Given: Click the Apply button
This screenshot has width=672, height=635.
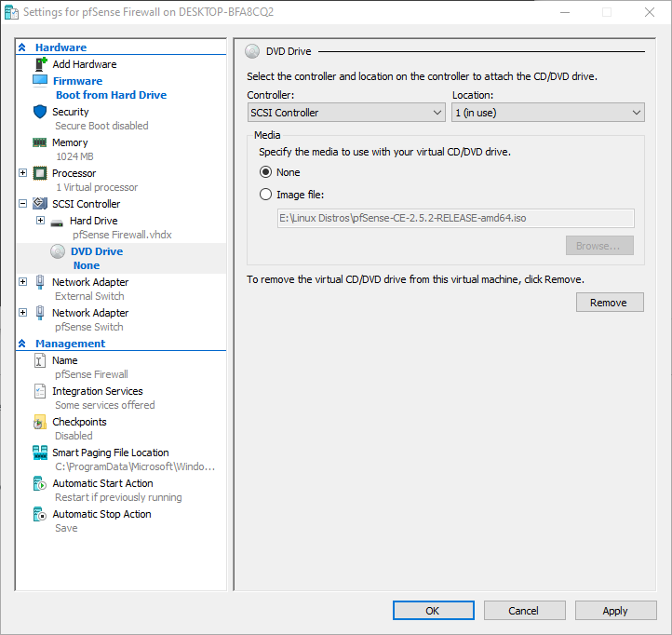Looking at the screenshot, I should pyautogui.click(x=614, y=611).
